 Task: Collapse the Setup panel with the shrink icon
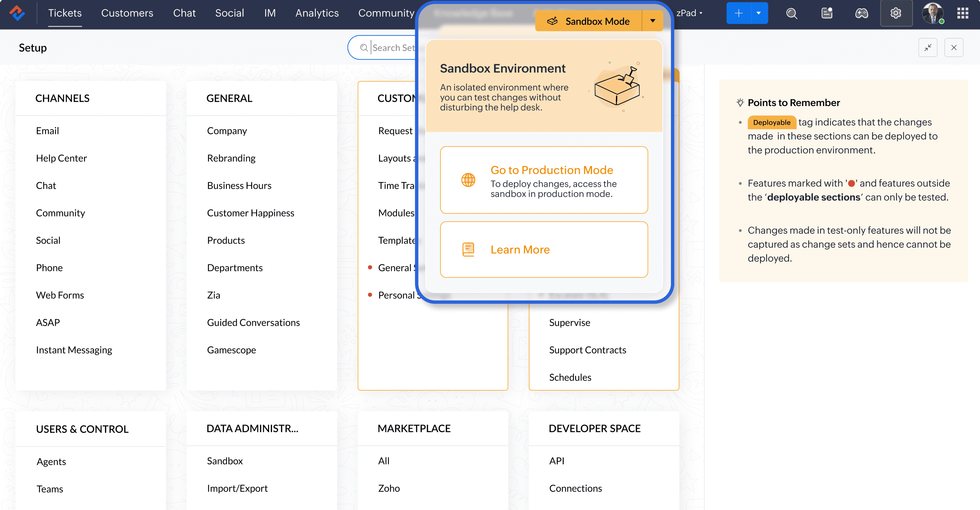928,48
